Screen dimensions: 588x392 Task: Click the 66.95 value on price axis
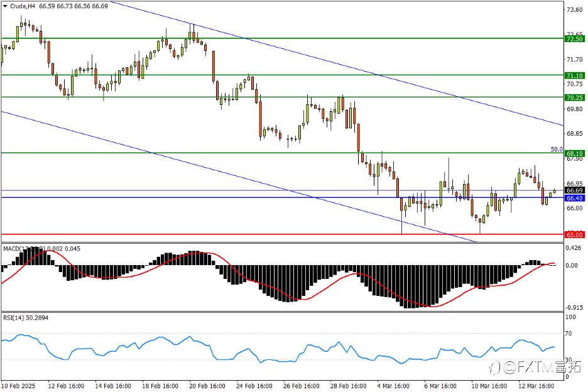click(575, 183)
